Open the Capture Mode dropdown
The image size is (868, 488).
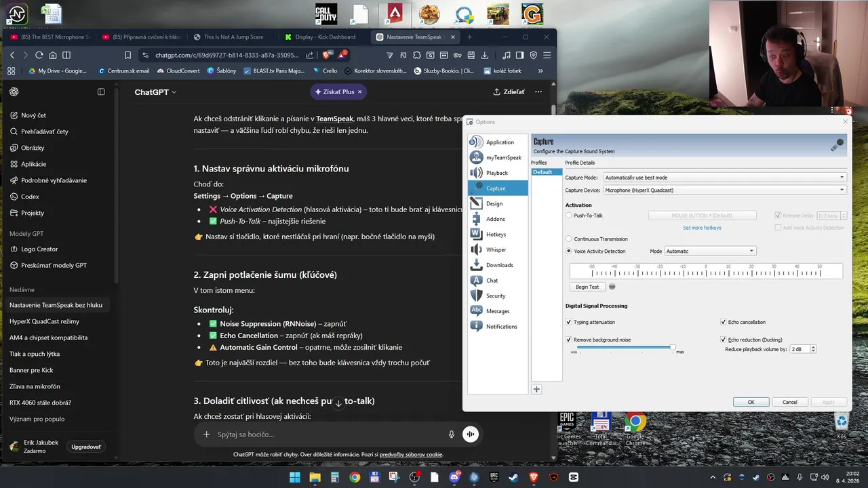[x=725, y=178]
